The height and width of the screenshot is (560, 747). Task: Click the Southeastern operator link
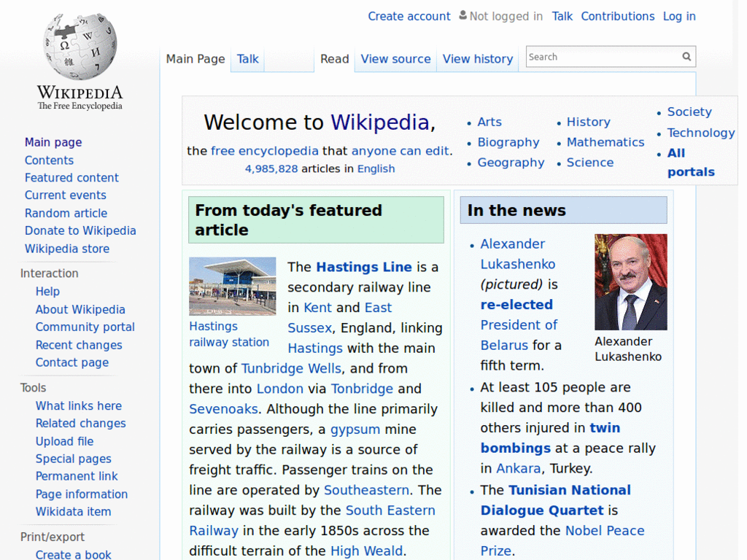[x=366, y=490]
